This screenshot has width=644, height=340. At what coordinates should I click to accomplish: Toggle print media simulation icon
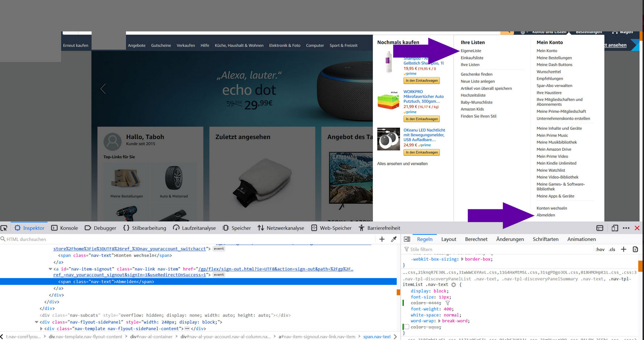635,249
